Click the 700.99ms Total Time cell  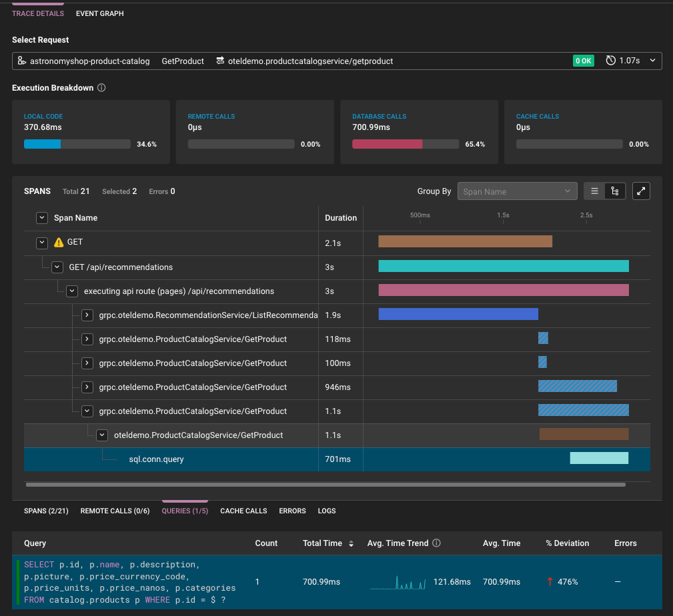[x=321, y=582]
